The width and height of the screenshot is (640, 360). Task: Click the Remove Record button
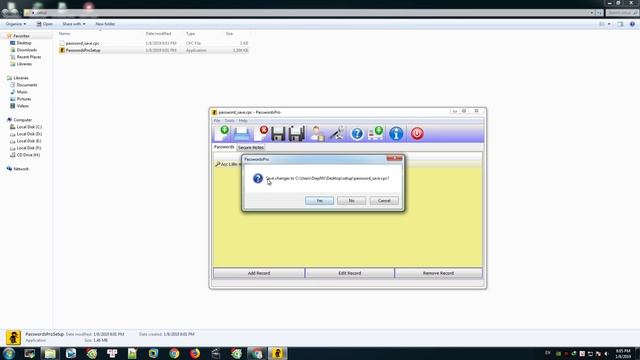[x=438, y=273]
